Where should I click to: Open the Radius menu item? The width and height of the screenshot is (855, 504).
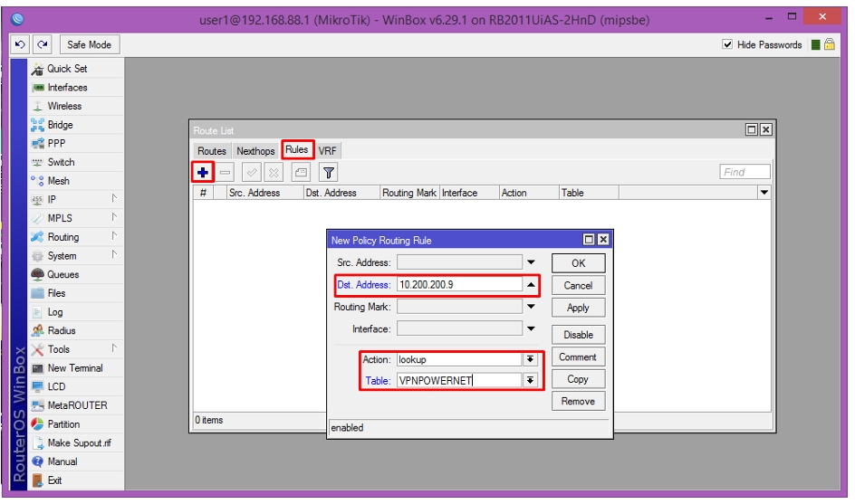[61, 330]
